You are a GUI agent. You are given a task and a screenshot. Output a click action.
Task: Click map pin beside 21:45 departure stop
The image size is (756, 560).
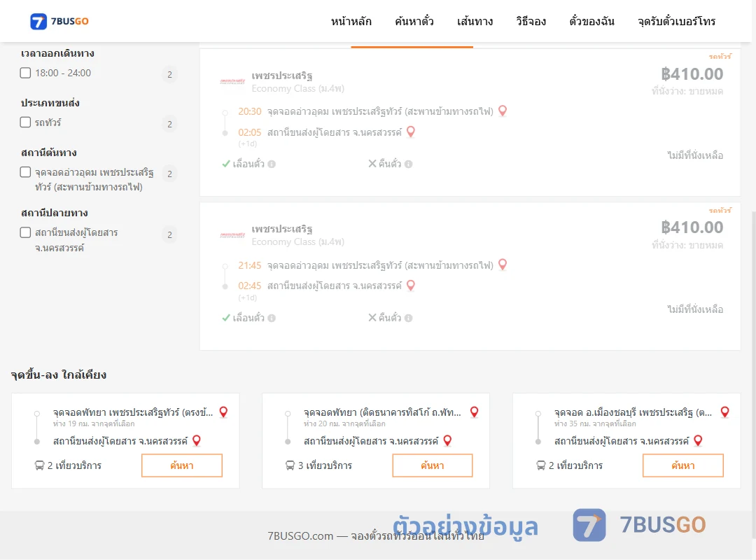coord(503,265)
